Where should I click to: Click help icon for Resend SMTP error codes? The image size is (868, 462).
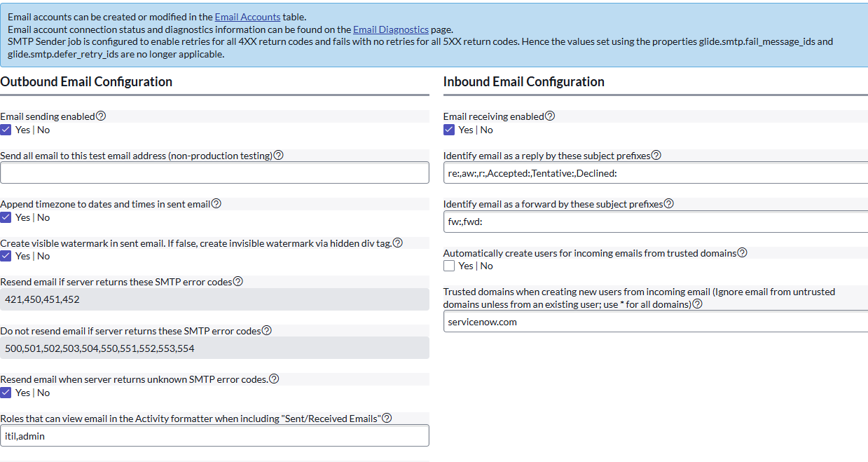[x=238, y=282]
